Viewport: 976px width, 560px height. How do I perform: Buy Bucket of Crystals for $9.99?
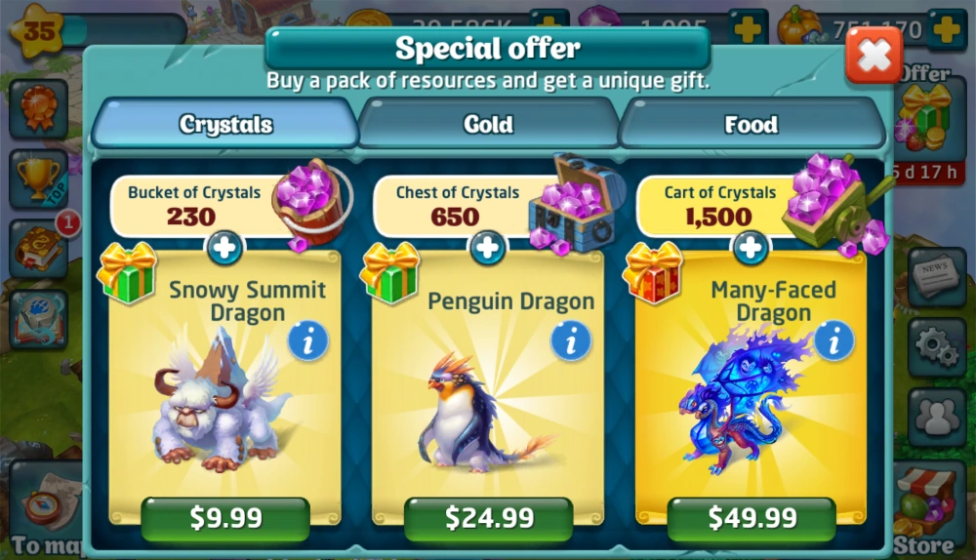(225, 518)
